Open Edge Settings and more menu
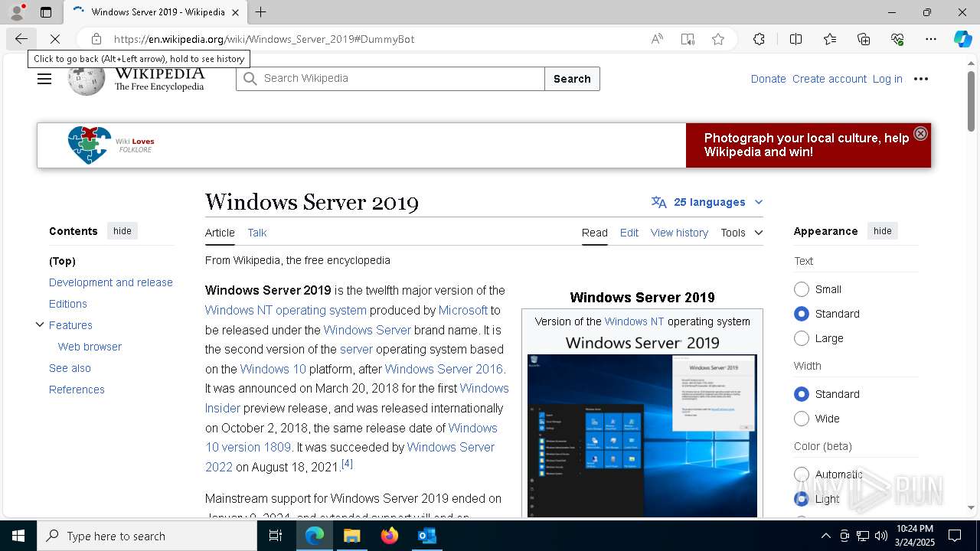Screen dimensions: 980x551 931,39
